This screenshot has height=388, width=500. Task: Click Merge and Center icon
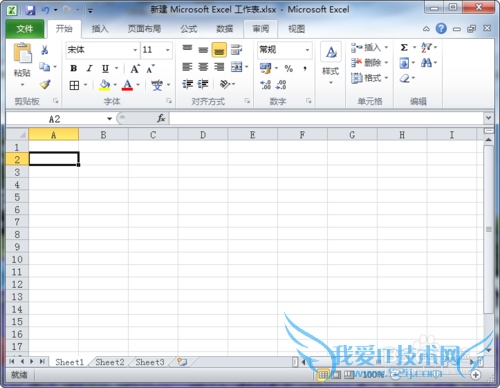pyautogui.click(x=236, y=67)
